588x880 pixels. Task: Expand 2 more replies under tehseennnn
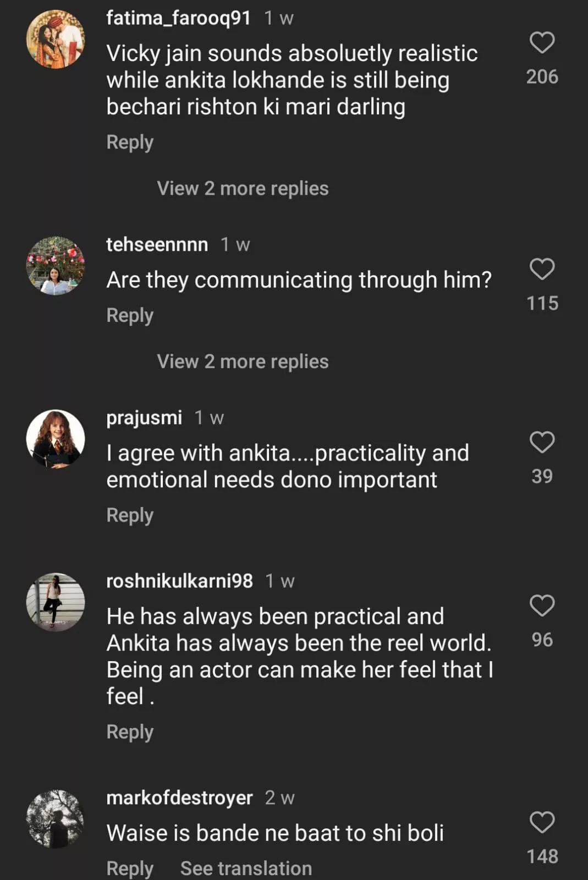pos(243,362)
